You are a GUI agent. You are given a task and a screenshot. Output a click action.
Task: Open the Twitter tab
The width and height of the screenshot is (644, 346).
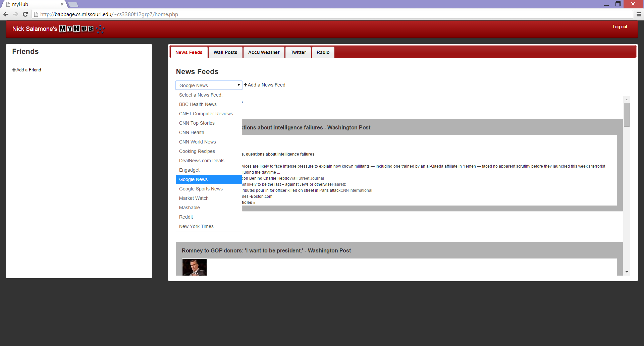(x=298, y=52)
